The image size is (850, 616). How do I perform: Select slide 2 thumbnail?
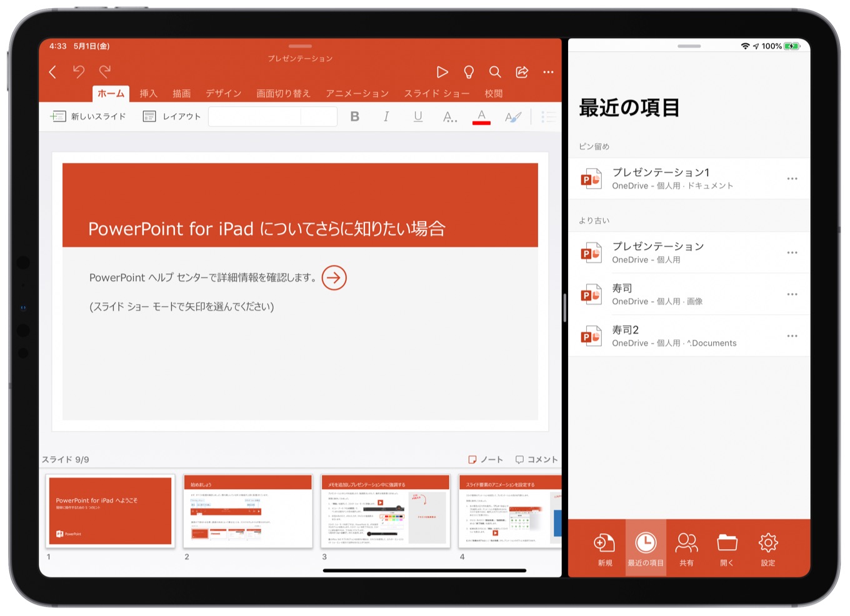(x=248, y=510)
